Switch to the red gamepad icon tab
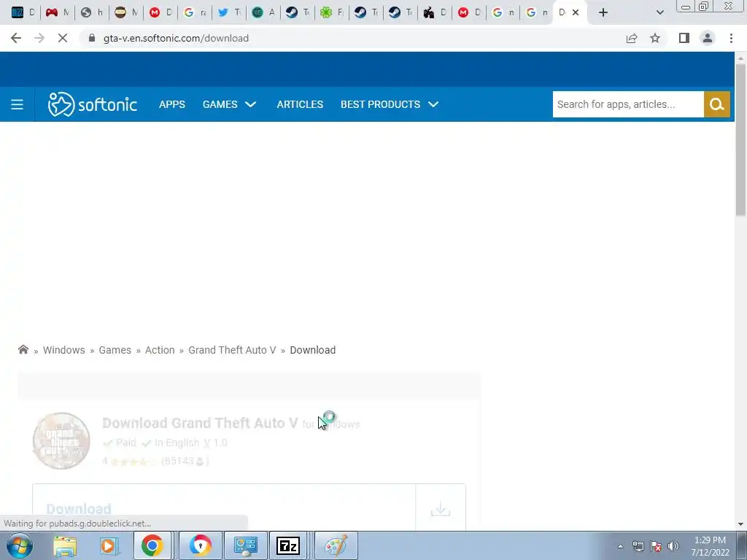747x560 pixels. 58,12
